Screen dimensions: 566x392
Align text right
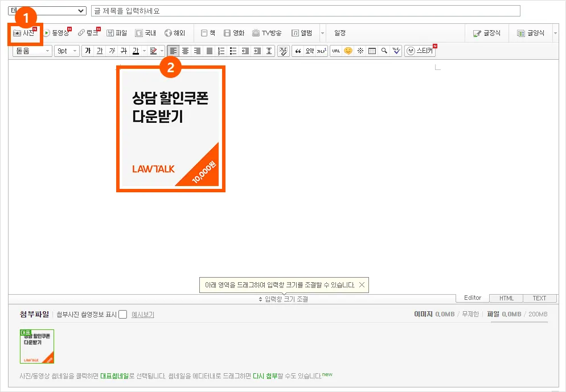coord(197,51)
